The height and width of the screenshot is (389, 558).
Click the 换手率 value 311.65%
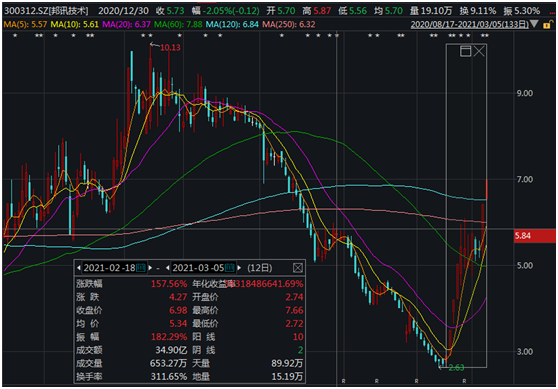pyautogui.click(x=169, y=376)
